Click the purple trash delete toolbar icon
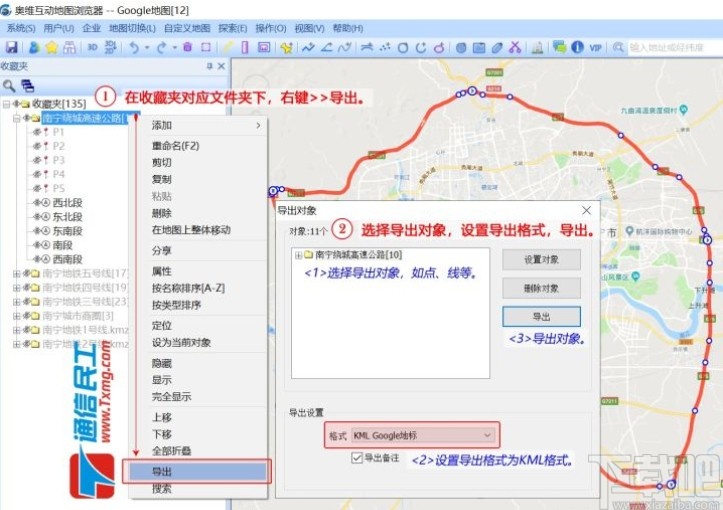This screenshot has width=723, height=510. (x=187, y=47)
